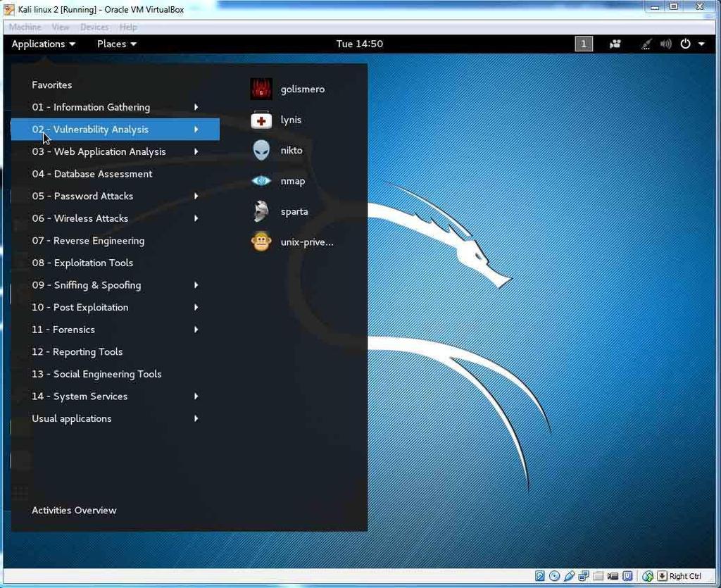Click the Right Ctrl host key label
The height and width of the screenshot is (588, 721).
click(x=685, y=576)
